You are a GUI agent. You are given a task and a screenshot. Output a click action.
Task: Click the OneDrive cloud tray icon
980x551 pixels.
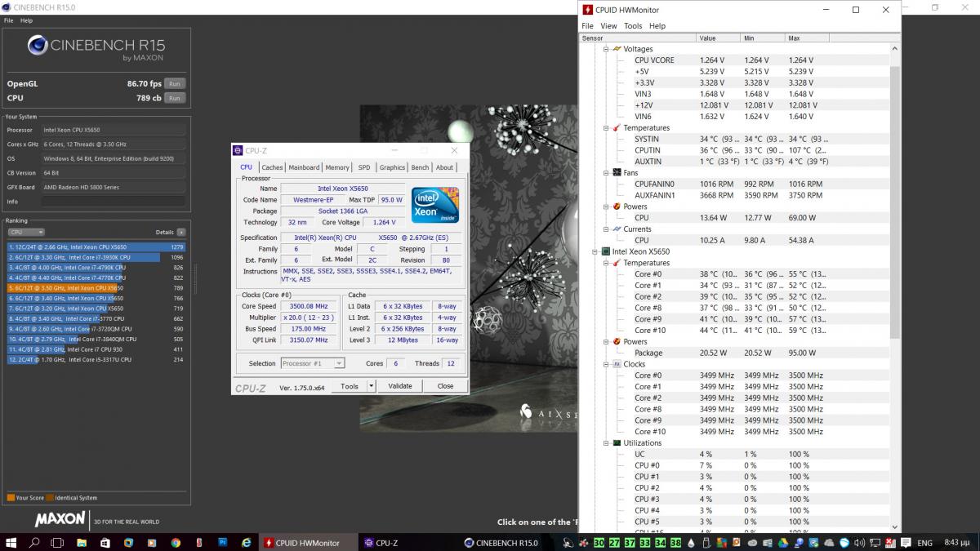pyautogui.click(x=830, y=543)
